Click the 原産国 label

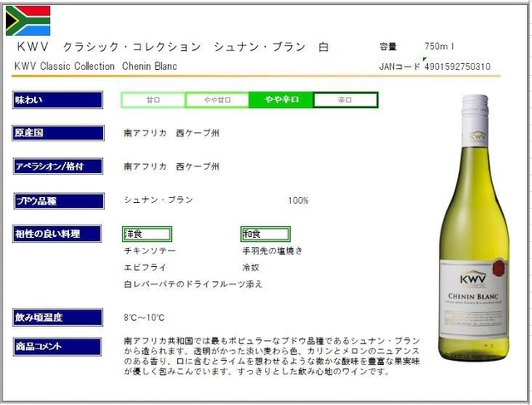pyautogui.click(x=58, y=133)
